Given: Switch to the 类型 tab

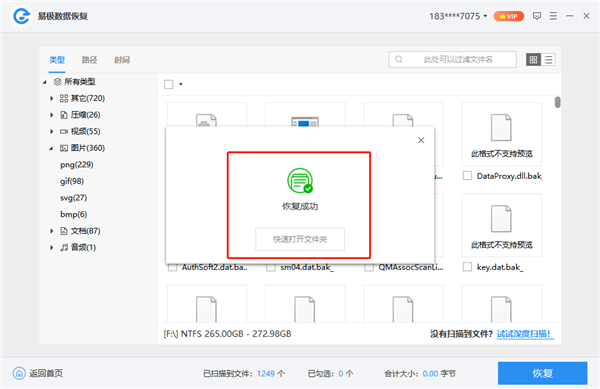Looking at the screenshot, I should pyautogui.click(x=57, y=60).
